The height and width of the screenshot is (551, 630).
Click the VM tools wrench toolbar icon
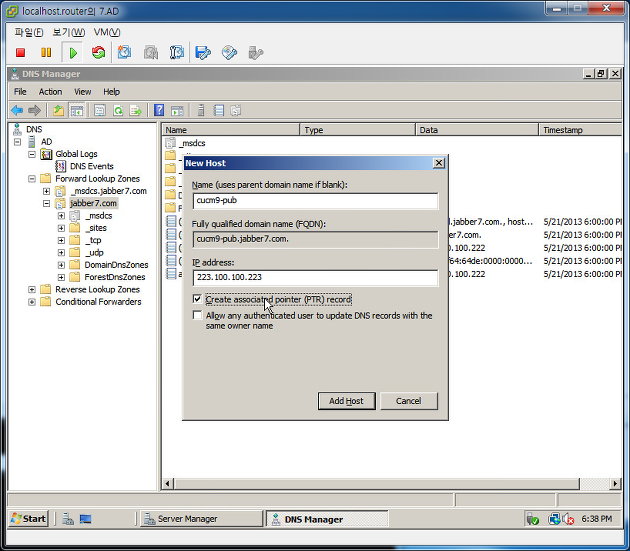[256, 53]
